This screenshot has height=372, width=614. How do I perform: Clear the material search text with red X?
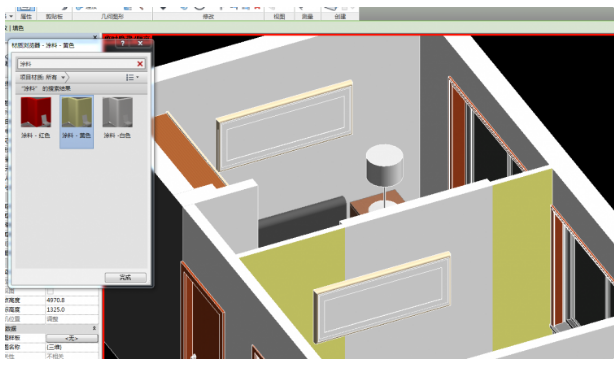140,63
